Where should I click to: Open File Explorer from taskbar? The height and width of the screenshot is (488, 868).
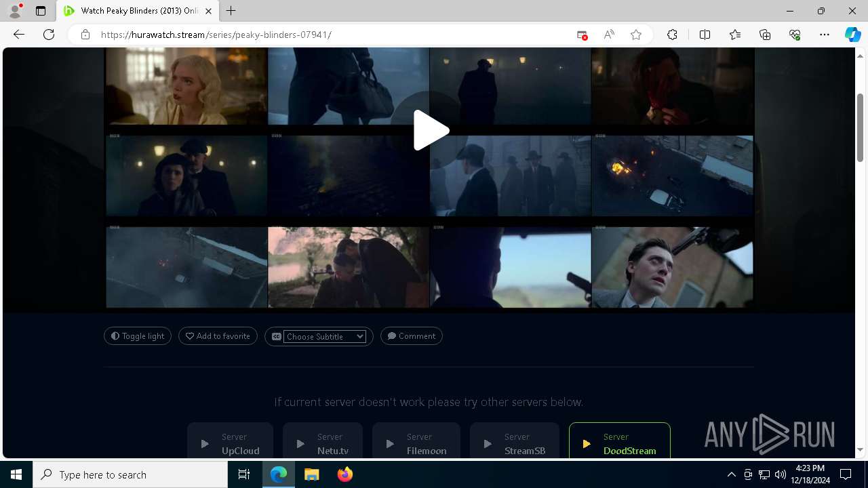point(311,474)
